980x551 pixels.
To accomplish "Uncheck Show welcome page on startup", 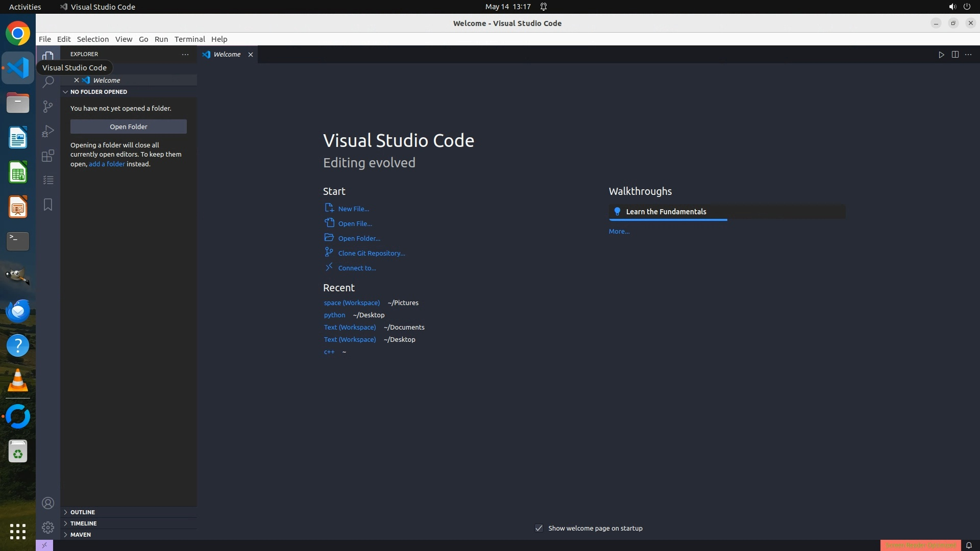I will (539, 528).
